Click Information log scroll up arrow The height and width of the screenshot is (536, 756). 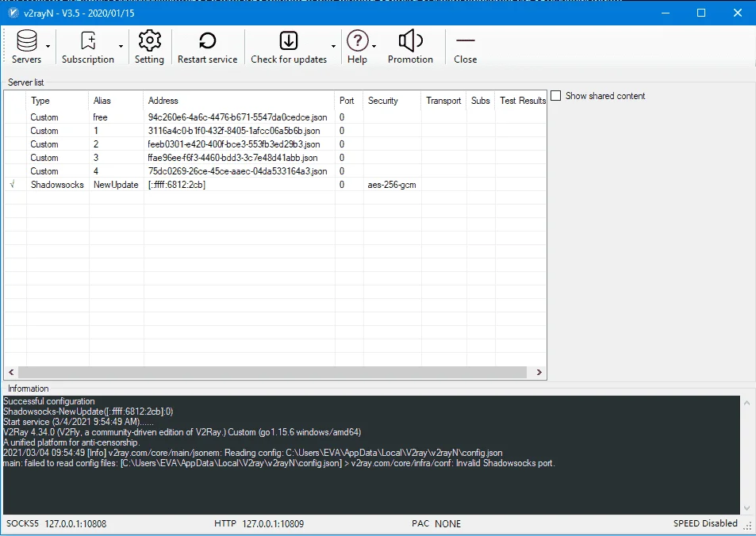(x=746, y=403)
